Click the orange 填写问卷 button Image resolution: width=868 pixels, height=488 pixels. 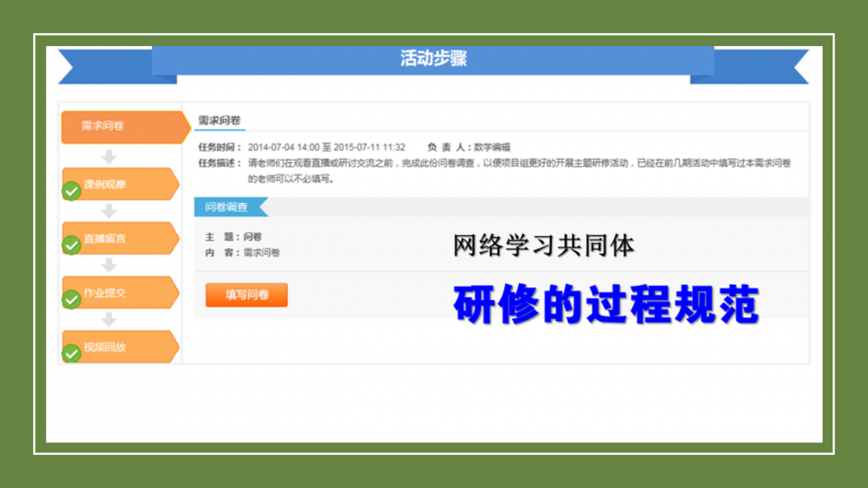[247, 295]
